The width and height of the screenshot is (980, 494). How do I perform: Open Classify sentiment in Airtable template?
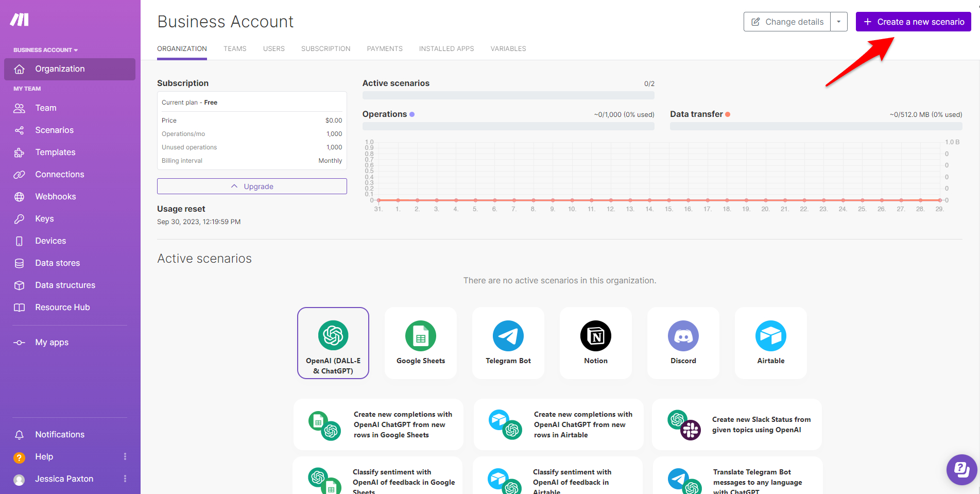click(558, 475)
